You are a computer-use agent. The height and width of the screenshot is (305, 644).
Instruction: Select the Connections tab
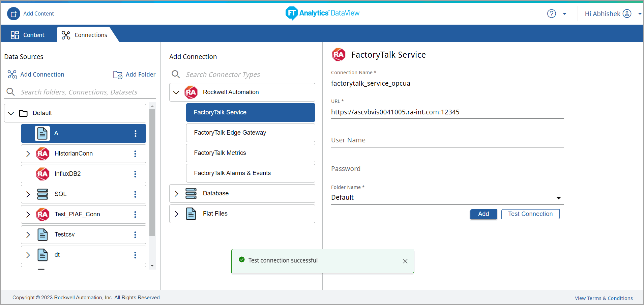tap(84, 35)
